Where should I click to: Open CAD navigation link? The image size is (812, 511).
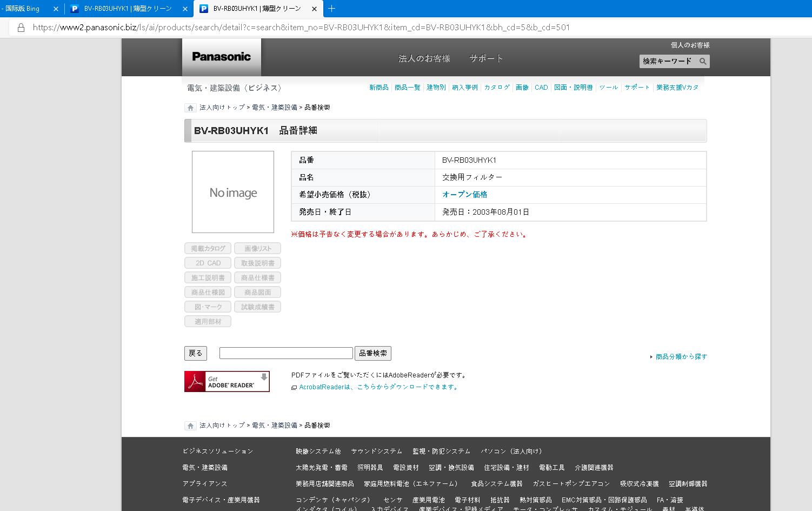tap(541, 88)
